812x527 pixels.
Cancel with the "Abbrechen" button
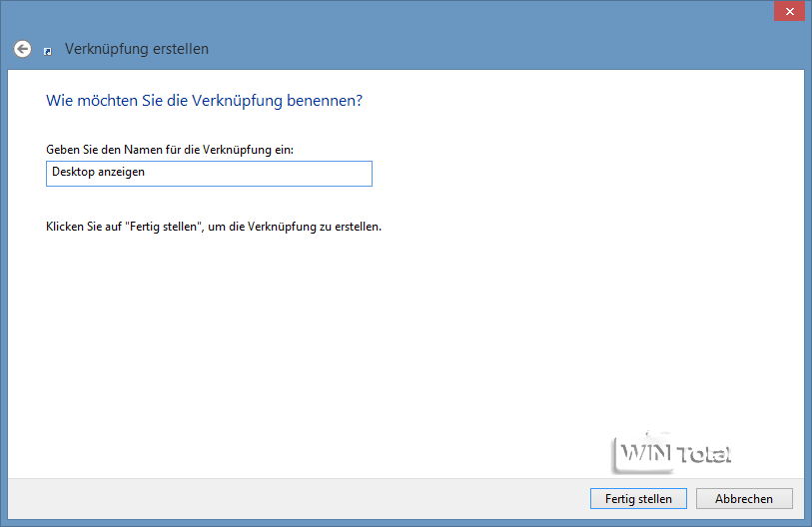pyautogui.click(x=744, y=498)
